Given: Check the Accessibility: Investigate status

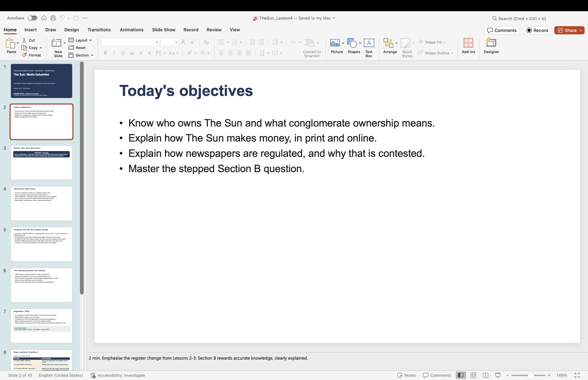Looking at the screenshot, I should coord(118,375).
